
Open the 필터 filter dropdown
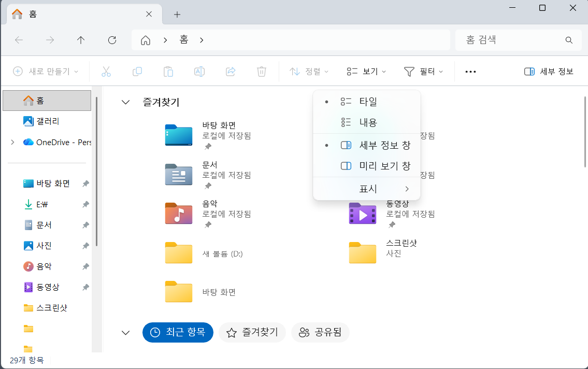(x=423, y=71)
